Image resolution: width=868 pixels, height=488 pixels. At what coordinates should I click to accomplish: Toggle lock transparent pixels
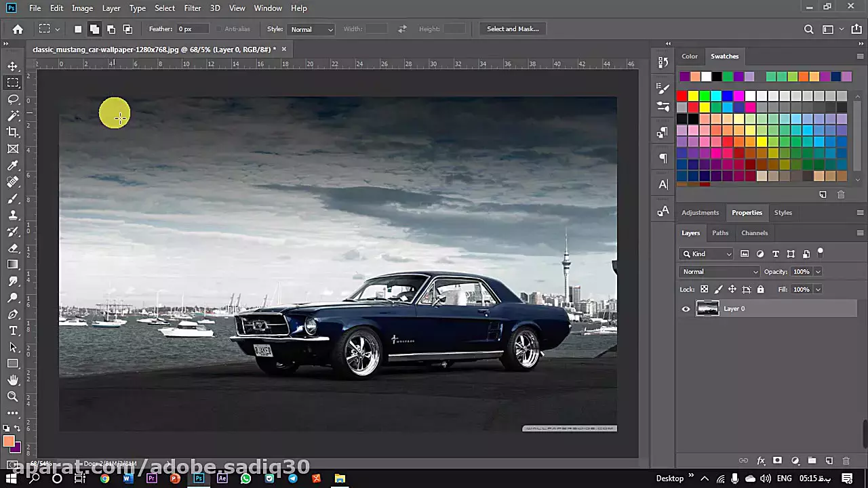tap(704, 289)
